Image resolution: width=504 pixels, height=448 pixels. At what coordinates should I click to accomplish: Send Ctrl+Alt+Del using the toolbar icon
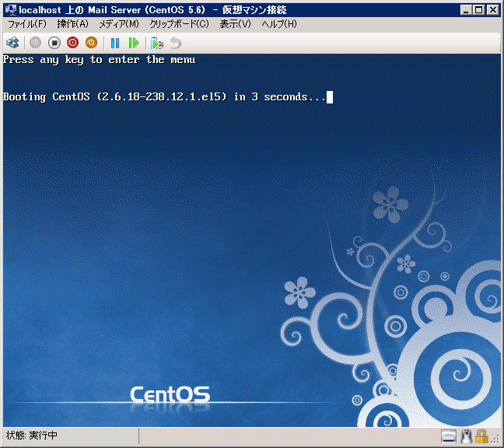(x=13, y=43)
